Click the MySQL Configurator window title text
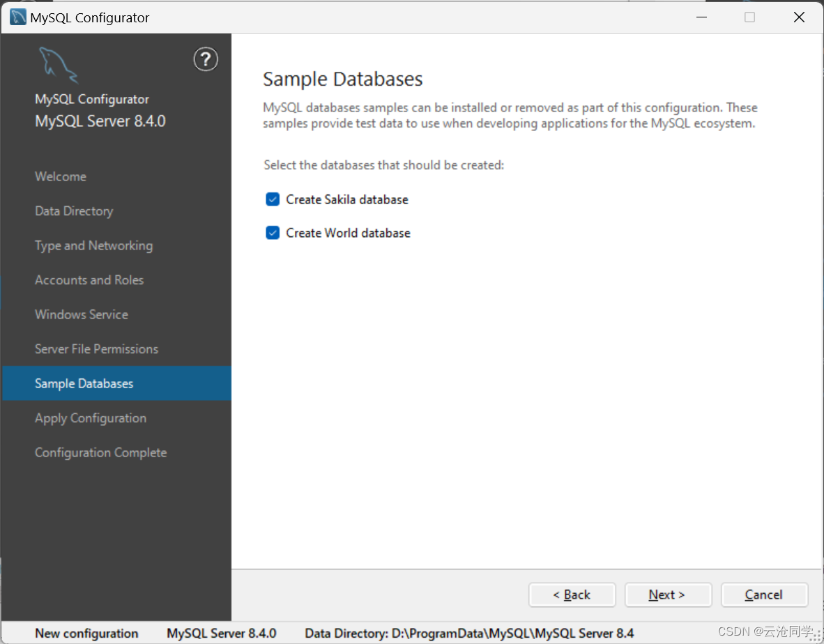 pos(90,18)
